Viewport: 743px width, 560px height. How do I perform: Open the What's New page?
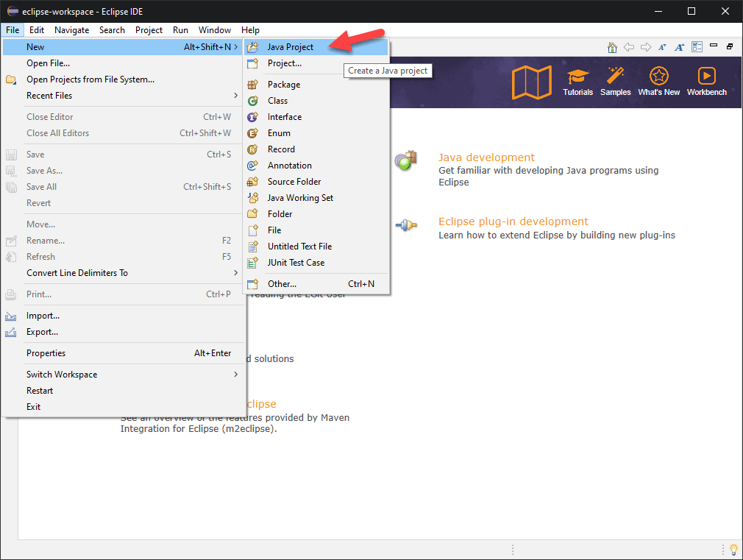[x=658, y=82]
